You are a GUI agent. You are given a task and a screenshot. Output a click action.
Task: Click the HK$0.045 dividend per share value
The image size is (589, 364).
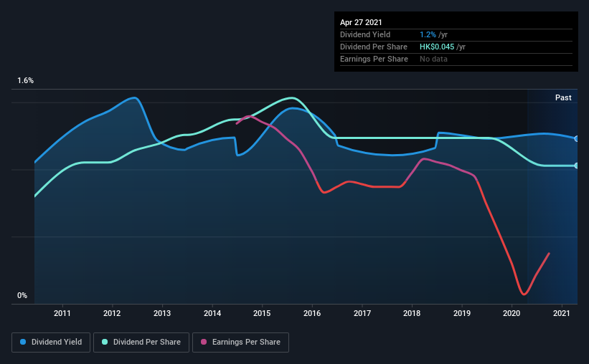(437, 47)
